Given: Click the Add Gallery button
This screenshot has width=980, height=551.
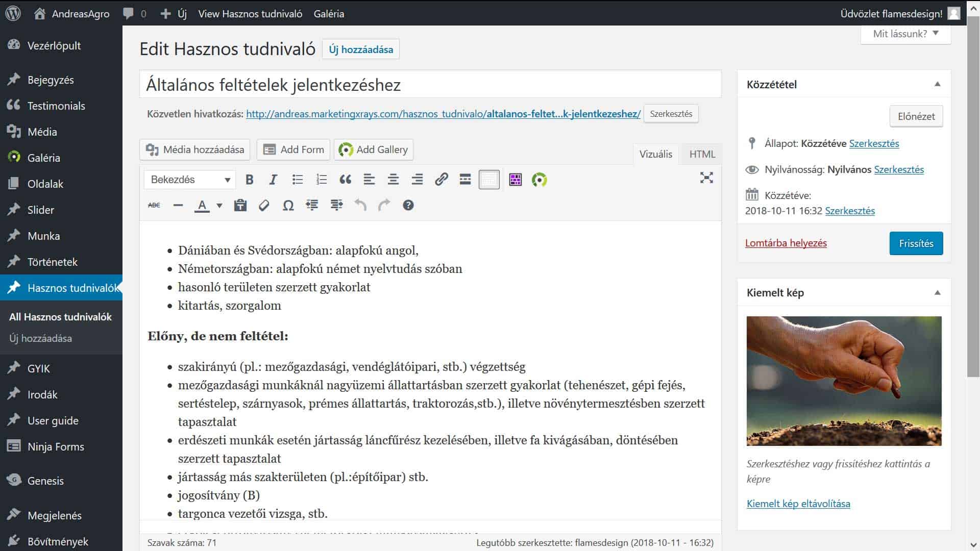Looking at the screenshot, I should (374, 149).
